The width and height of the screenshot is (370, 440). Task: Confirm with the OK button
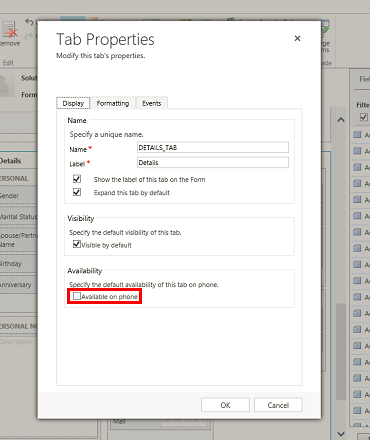(x=225, y=405)
